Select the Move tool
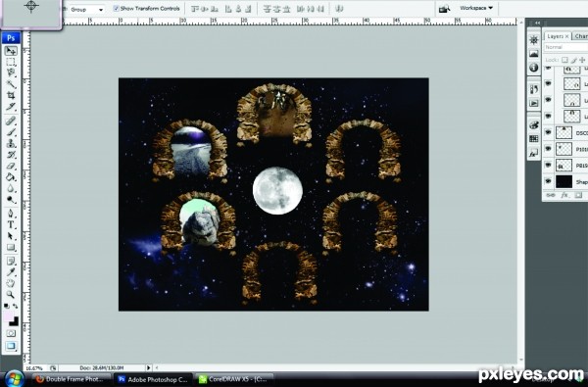 [11, 51]
